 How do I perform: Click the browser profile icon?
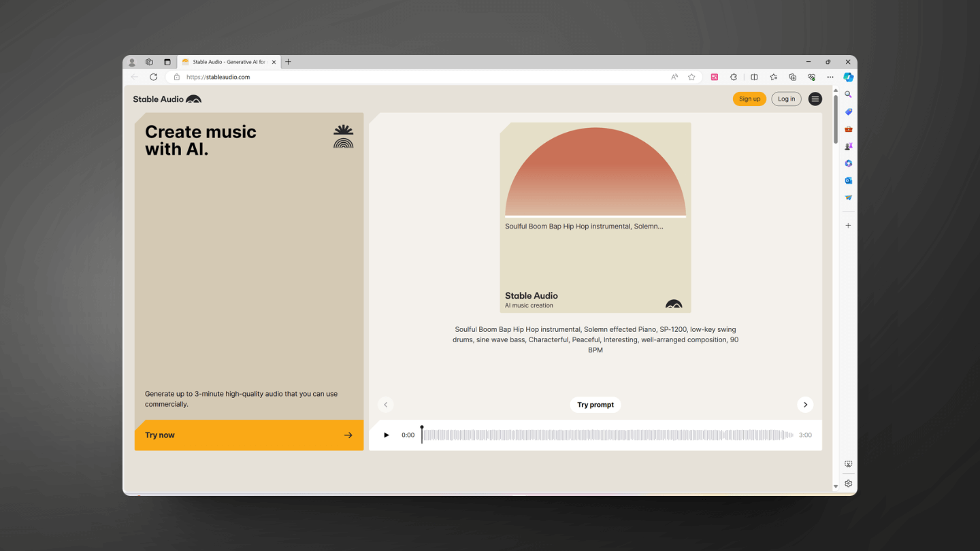[132, 62]
